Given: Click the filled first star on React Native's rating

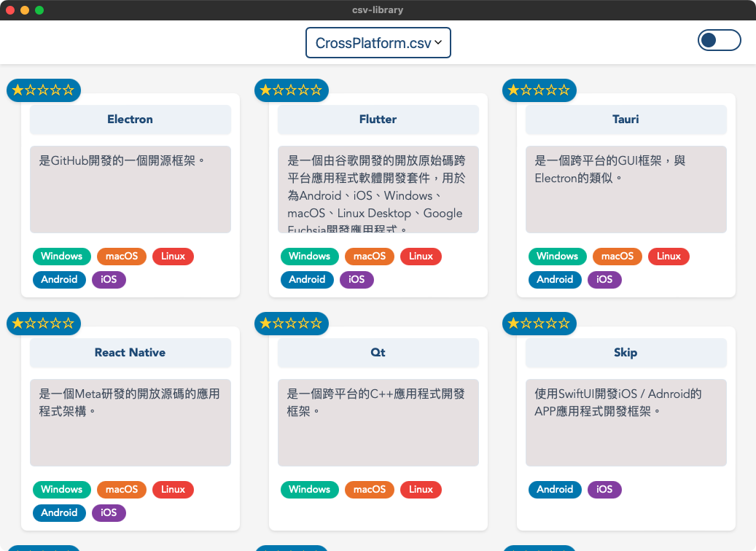Looking at the screenshot, I should pos(17,324).
